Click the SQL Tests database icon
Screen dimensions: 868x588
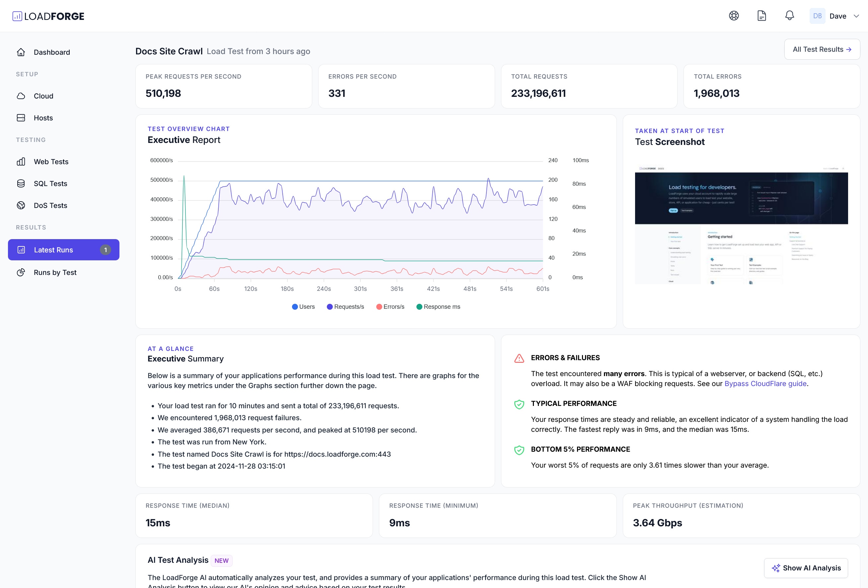[21, 184]
